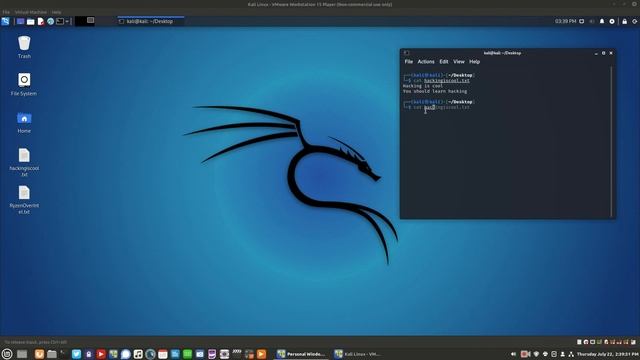Open the red YouTube-style play icon
640x360 pixels.
[x=101, y=354]
